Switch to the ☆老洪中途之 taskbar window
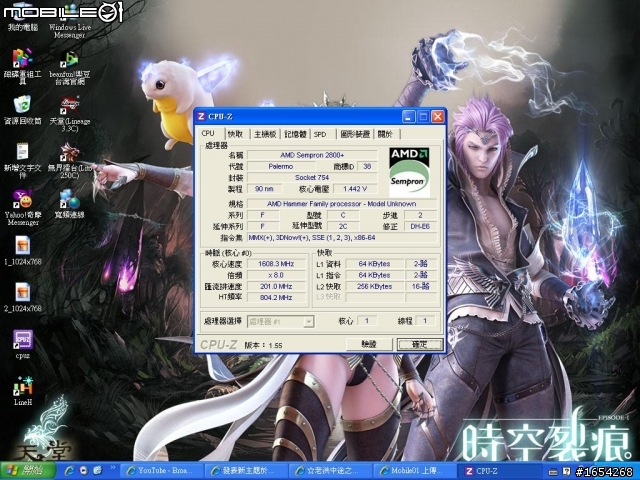640x480 pixels. tap(331, 471)
